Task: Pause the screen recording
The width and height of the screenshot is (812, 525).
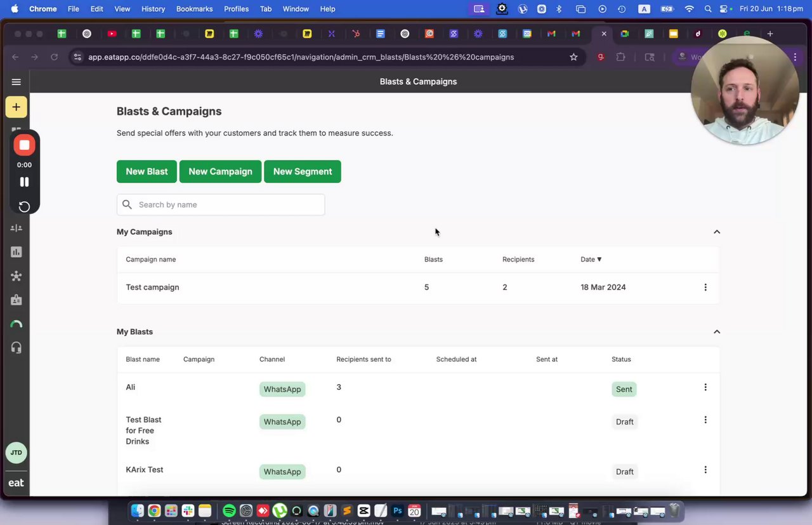Action: 24,182
